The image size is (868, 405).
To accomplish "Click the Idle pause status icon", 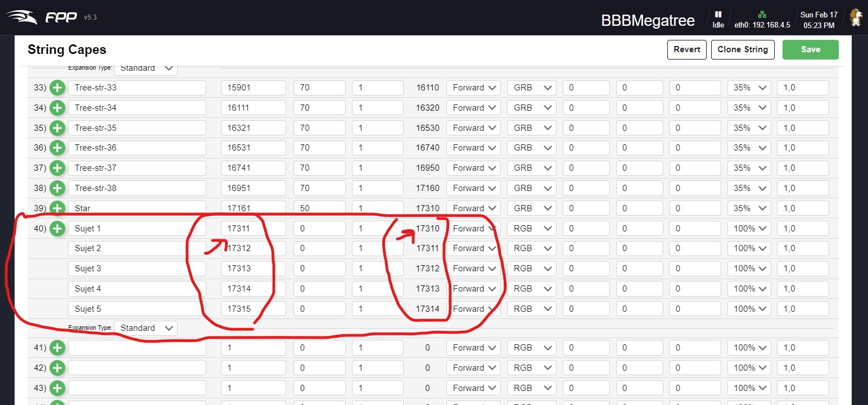I will tap(718, 15).
